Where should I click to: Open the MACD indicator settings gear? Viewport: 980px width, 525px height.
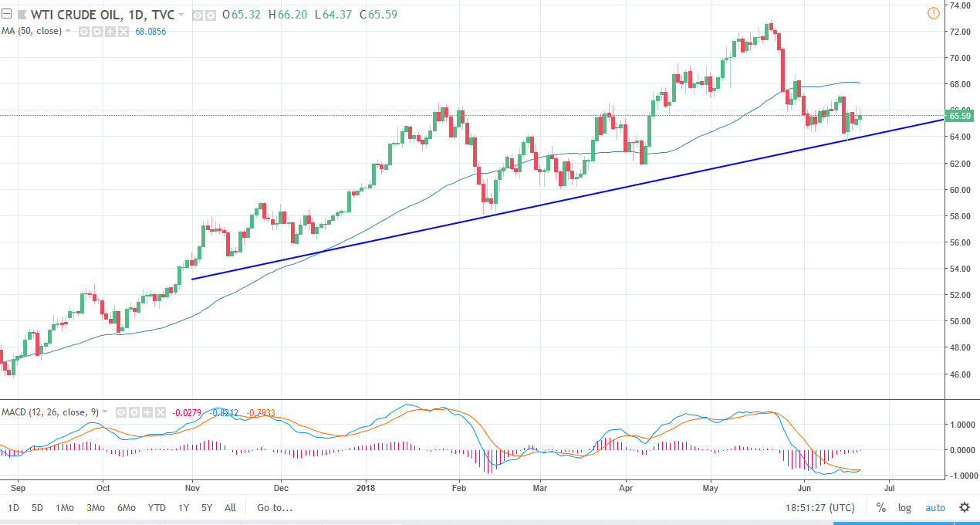click(134, 412)
